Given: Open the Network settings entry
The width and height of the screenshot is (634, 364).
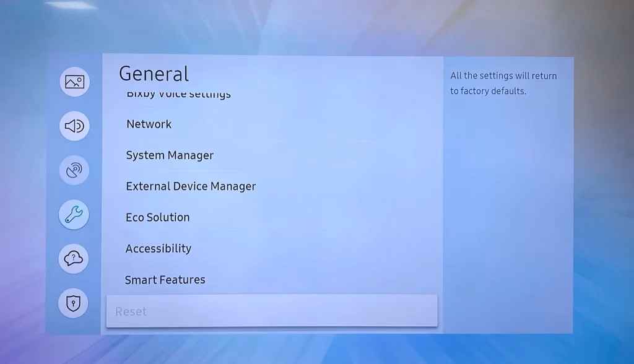Looking at the screenshot, I should (149, 124).
